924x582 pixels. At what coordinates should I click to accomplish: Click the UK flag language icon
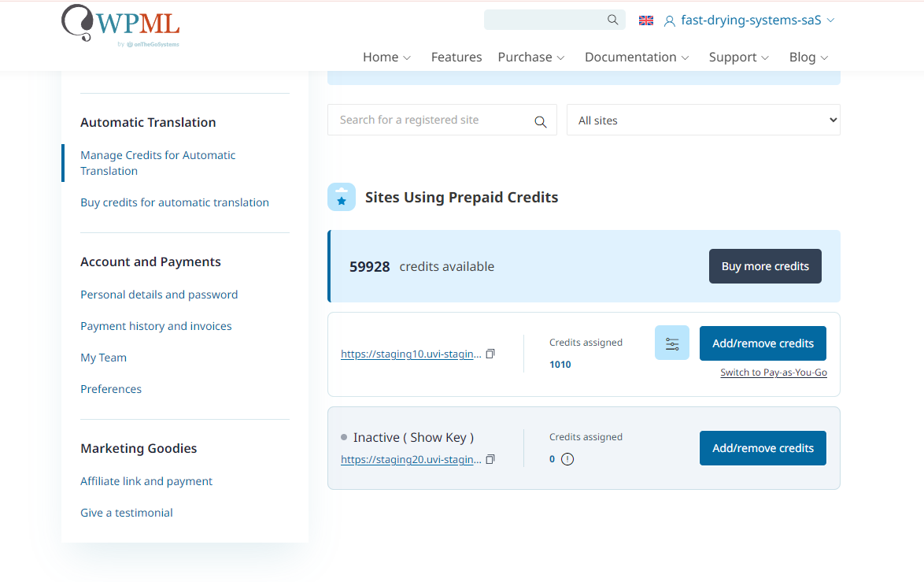[645, 20]
